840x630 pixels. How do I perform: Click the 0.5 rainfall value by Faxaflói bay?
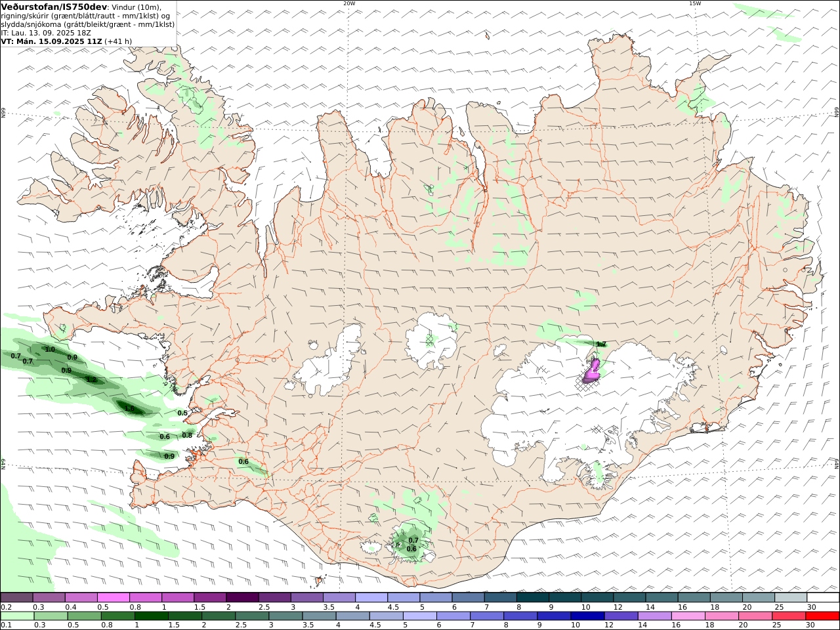tap(182, 413)
